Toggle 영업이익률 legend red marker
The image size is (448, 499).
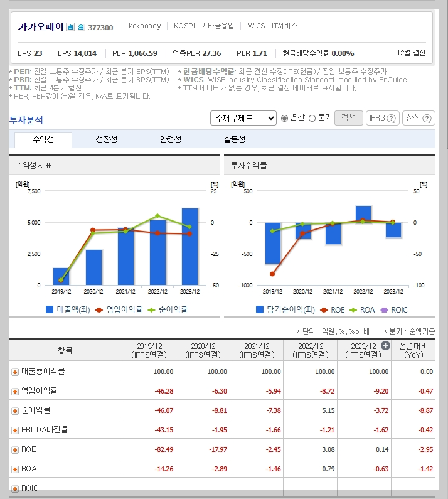pos(99,310)
